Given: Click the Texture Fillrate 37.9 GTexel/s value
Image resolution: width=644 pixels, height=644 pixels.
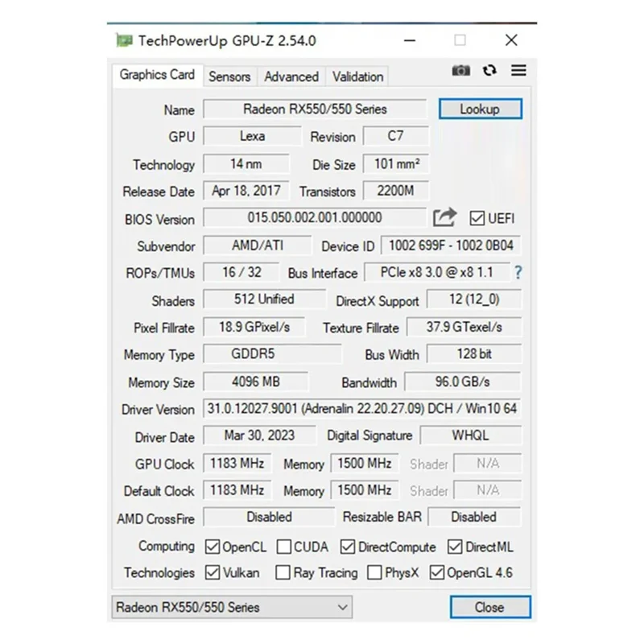Looking at the screenshot, I should [464, 327].
